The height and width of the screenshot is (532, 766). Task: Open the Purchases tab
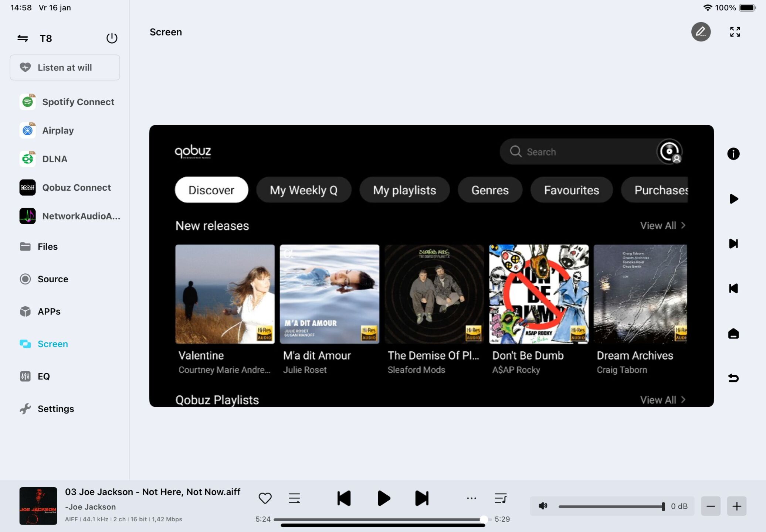click(655, 190)
